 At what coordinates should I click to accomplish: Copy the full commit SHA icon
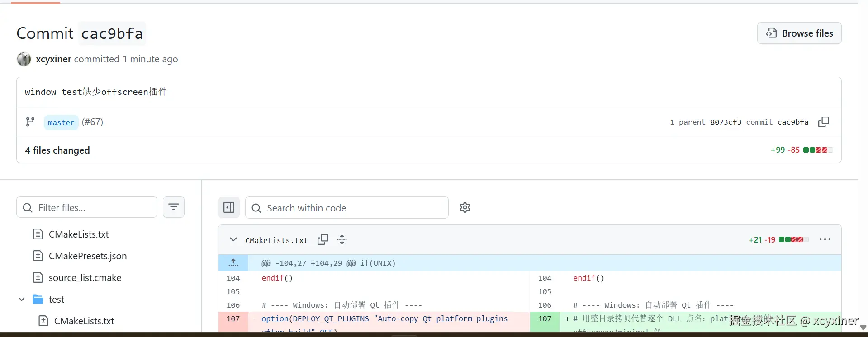824,122
